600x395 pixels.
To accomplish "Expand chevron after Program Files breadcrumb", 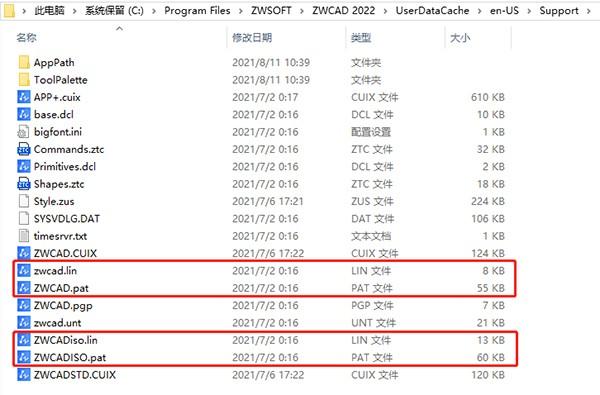I will [x=241, y=11].
